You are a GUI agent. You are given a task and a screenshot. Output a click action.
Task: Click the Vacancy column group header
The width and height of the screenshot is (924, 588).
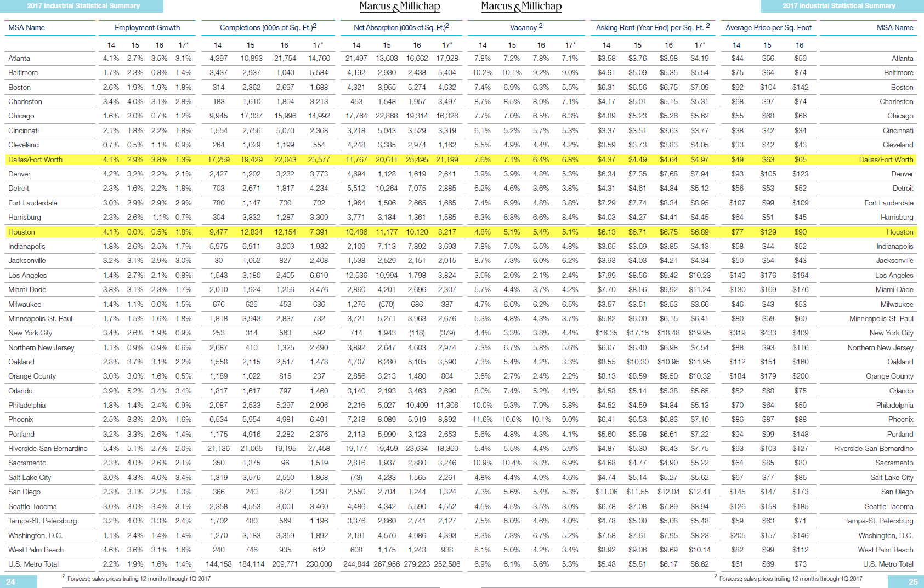tap(526, 27)
